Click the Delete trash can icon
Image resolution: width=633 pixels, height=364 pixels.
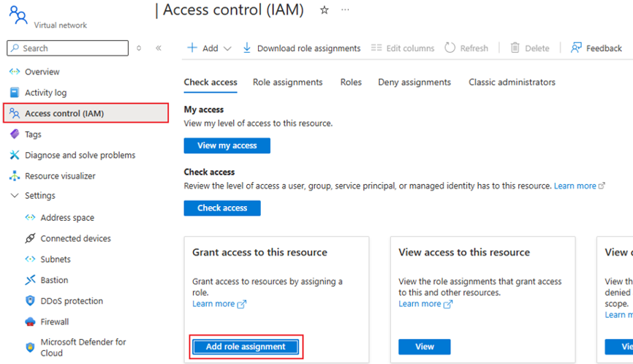coord(515,48)
